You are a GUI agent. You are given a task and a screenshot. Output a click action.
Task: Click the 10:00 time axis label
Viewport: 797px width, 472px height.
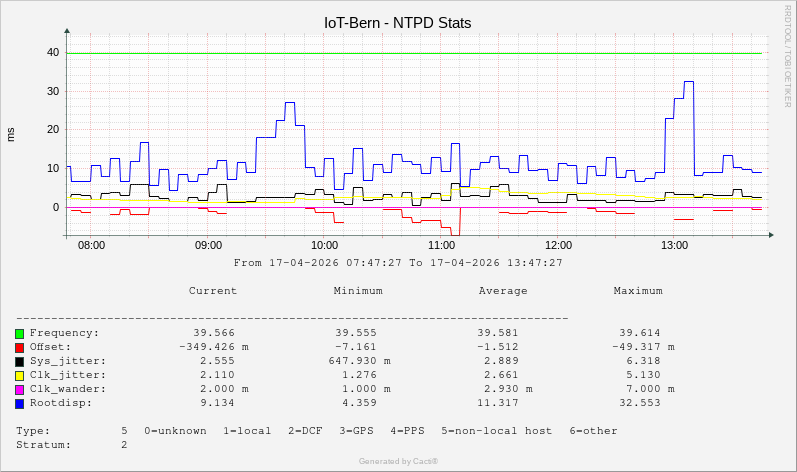325,245
